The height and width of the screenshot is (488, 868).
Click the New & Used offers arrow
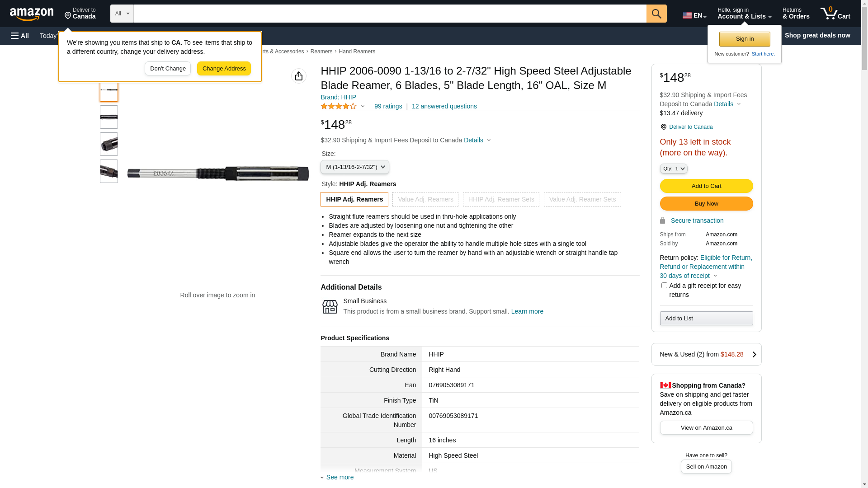pyautogui.click(x=754, y=355)
